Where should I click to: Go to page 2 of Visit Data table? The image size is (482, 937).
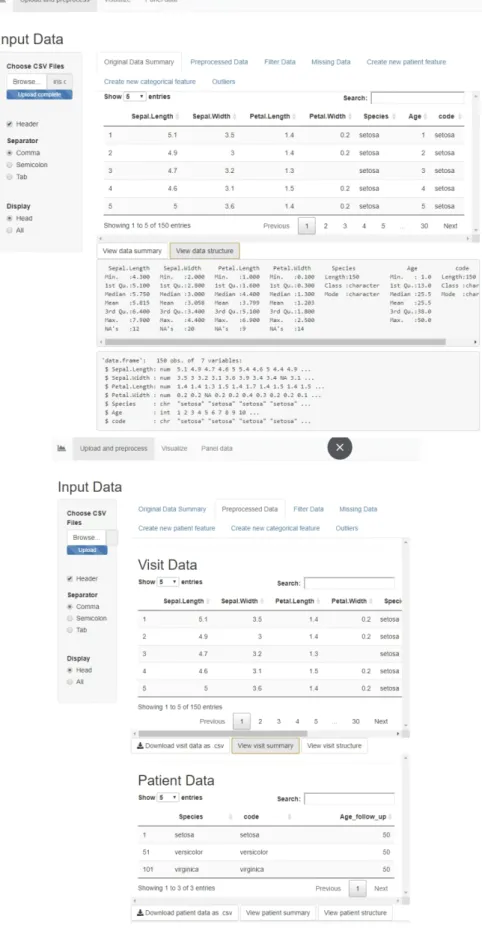pyautogui.click(x=260, y=721)
